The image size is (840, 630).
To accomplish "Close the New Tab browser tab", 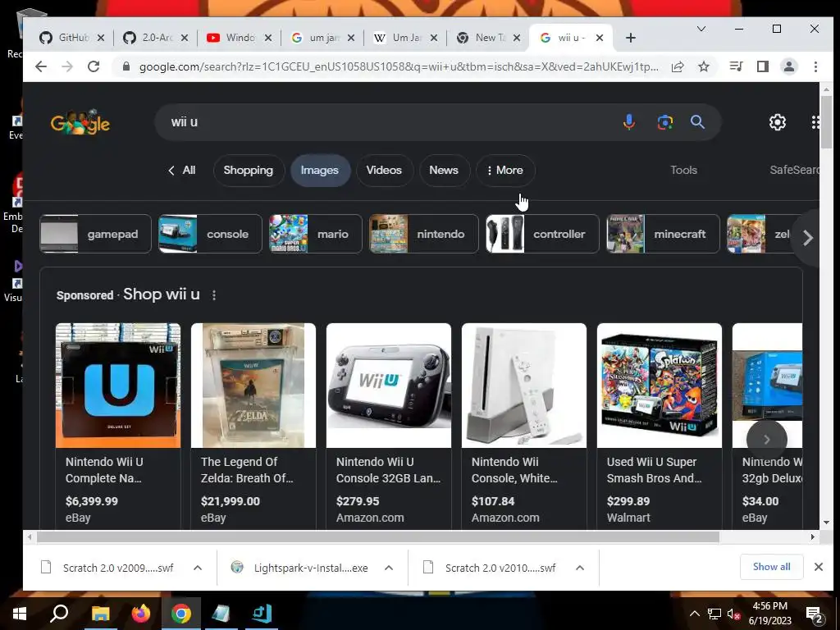I will (517, 38).
